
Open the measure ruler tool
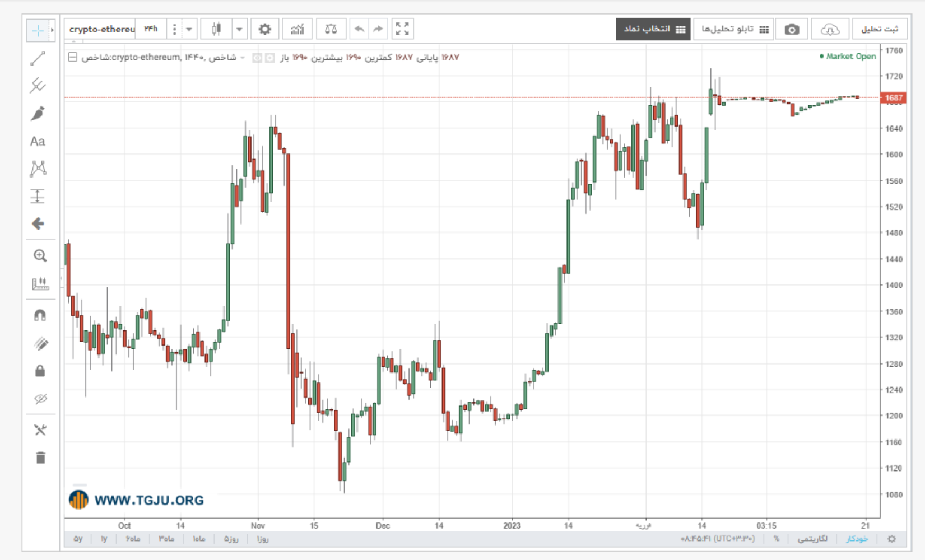coord(40,284)
